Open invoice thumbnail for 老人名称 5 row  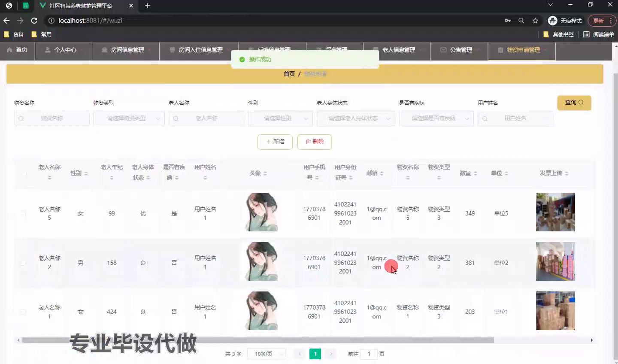[x=555, y=212]
